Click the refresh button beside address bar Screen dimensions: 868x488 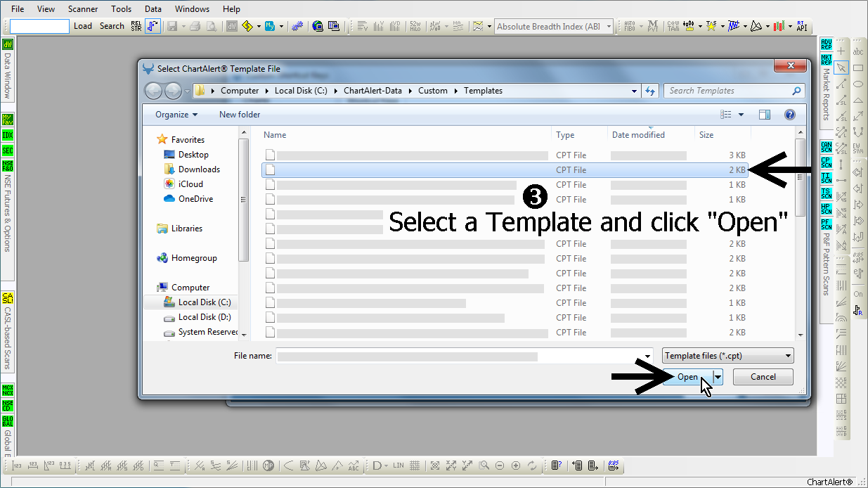tap(651, 91)
